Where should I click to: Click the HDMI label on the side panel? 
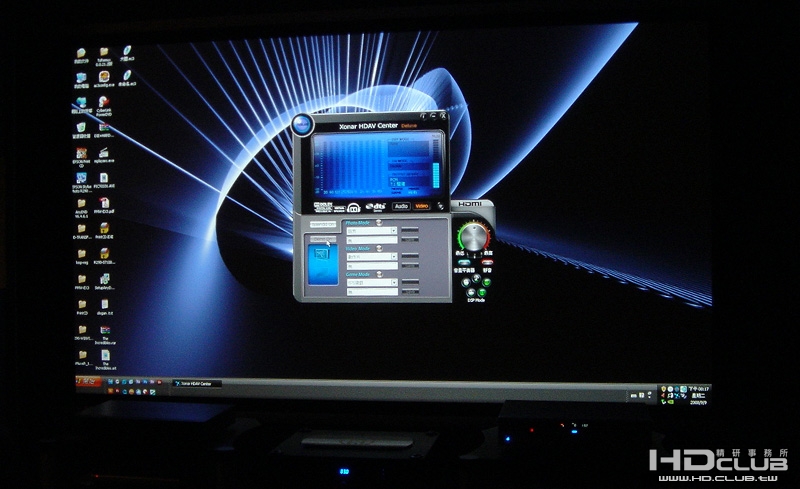pos(469,204)
